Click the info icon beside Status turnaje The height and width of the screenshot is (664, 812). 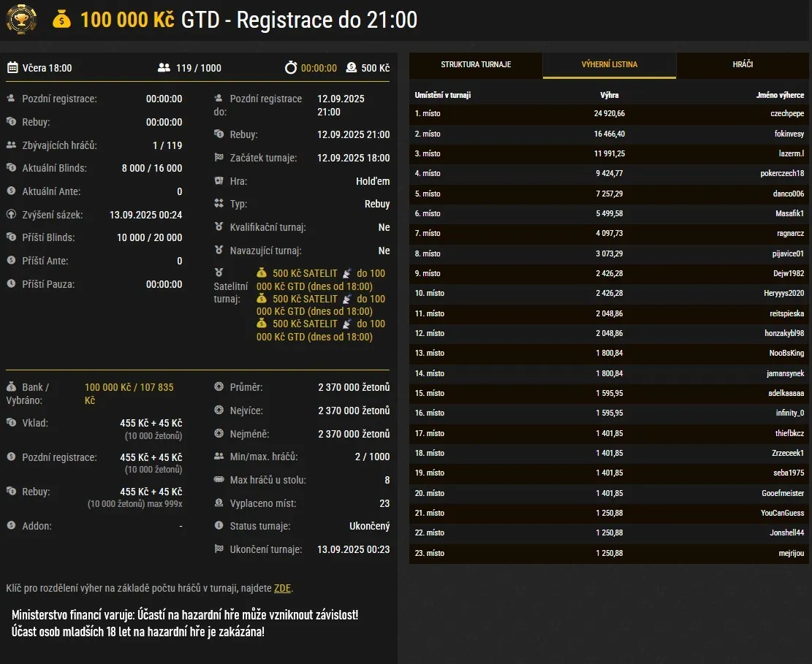[x=219, y=526]
